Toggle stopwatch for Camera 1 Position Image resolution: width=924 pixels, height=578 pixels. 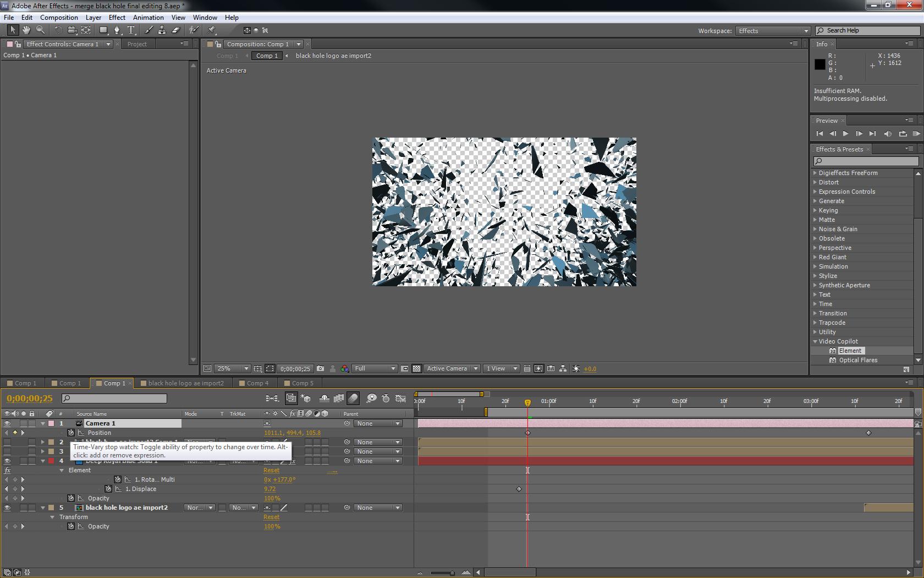71,433
